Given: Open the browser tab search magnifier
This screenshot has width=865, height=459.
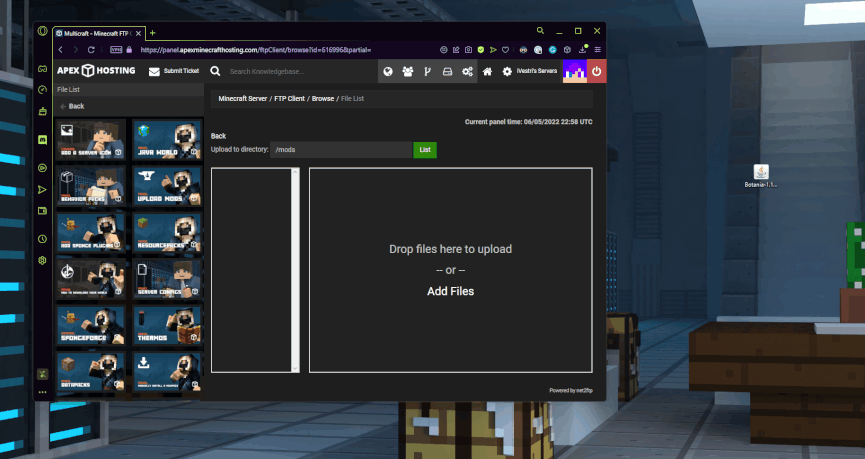Looking at the screenshot, I should pyautogui.click(x=541, y=31).
